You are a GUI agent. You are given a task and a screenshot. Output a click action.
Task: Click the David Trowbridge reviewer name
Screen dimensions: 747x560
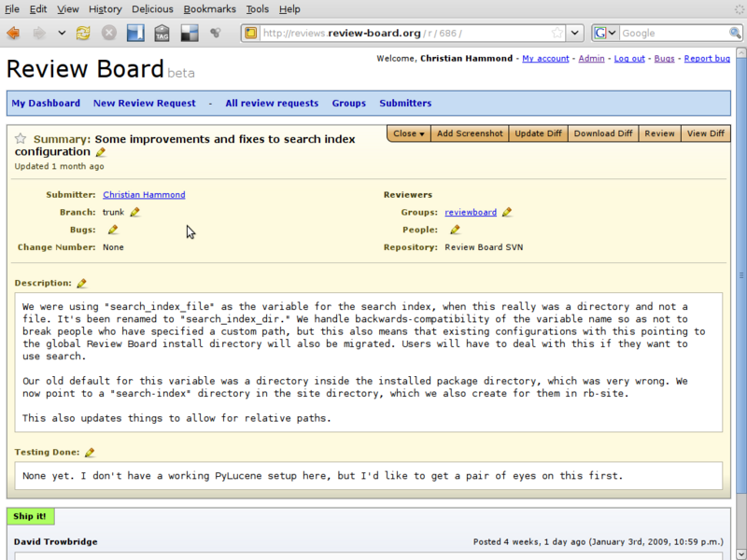tap(56, 541)
